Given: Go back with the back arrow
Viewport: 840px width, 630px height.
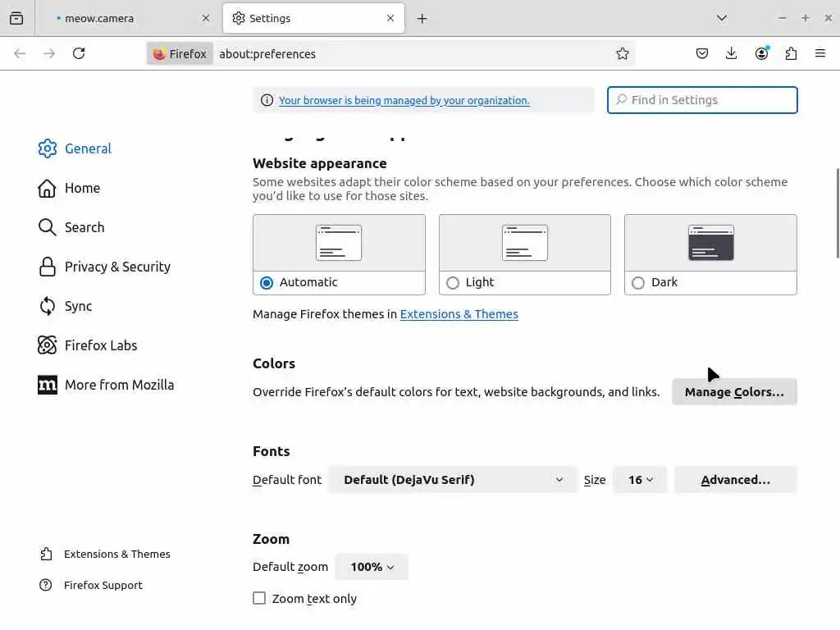Looking at the screenshot, I should coord(20,53).
